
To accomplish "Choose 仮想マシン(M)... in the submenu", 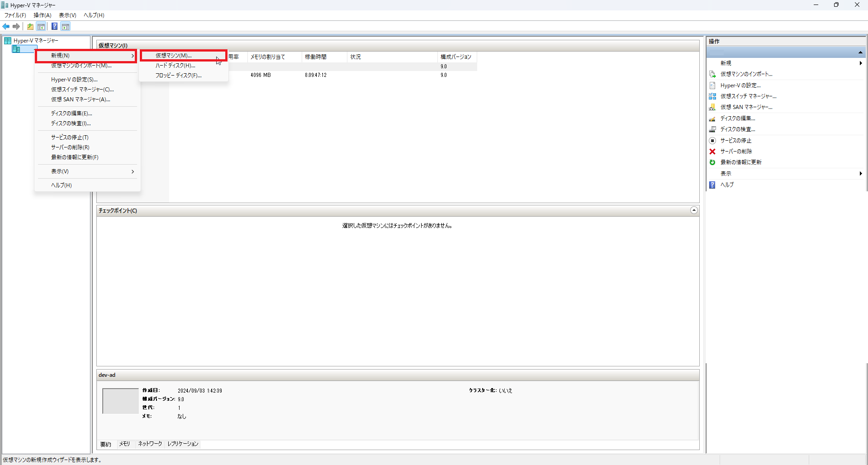I will (183, 56).
